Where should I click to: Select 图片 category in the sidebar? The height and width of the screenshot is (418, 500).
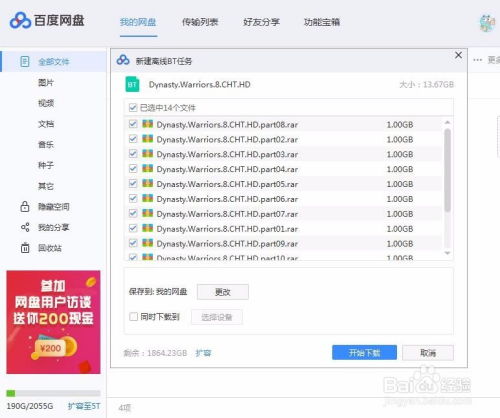coord(46,83)
